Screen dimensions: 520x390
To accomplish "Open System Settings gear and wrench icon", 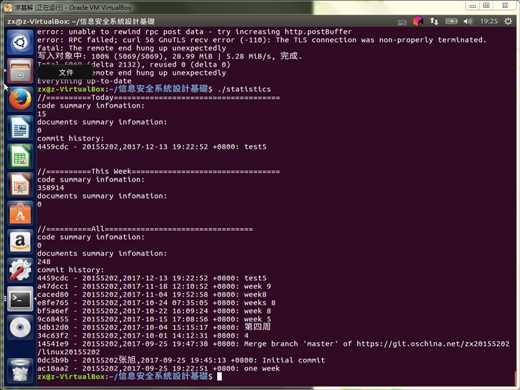I will [20, 270].
